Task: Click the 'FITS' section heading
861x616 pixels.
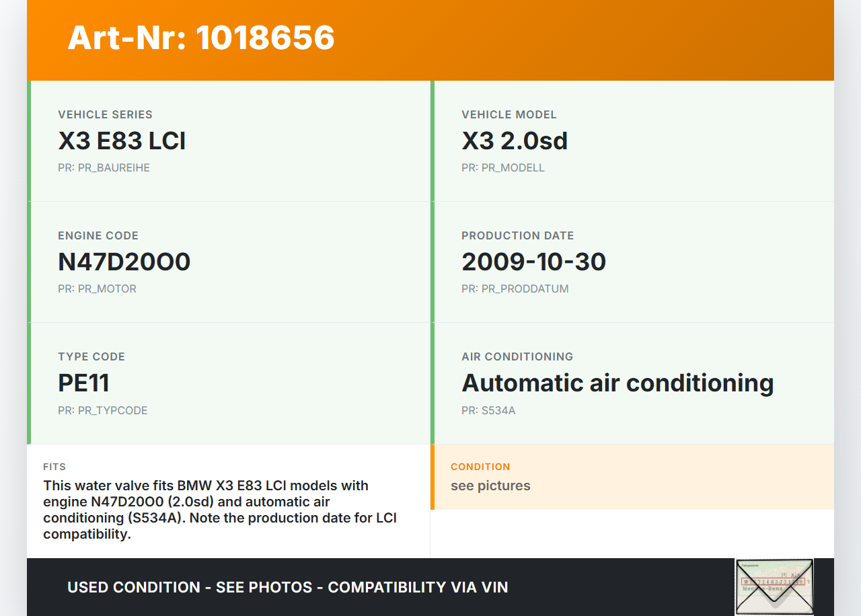Action: pyautogui.click(x=54, y=467)
